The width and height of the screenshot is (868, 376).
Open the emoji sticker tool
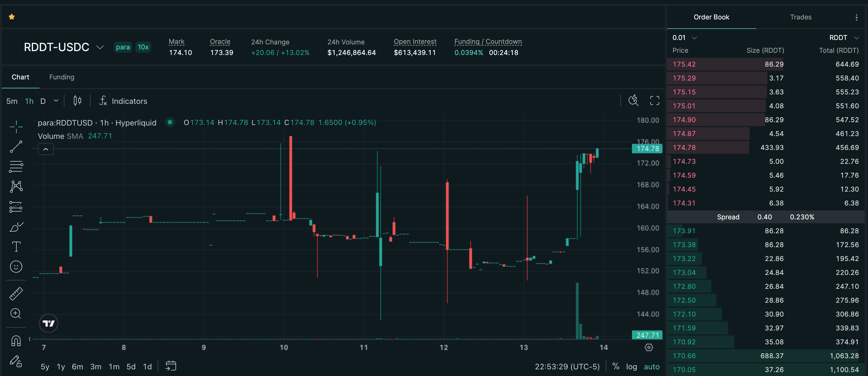pos(16,267)
